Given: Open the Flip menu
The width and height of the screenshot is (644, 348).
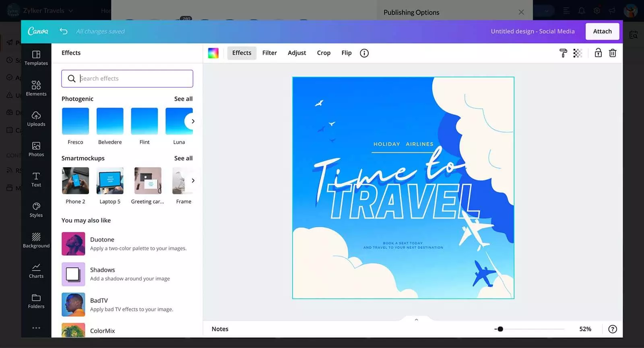Looking at the screenshot, I should [347, 53].
